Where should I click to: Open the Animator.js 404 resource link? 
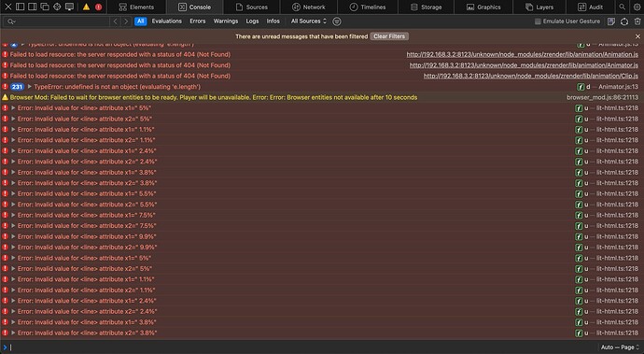tap(524, 65)
